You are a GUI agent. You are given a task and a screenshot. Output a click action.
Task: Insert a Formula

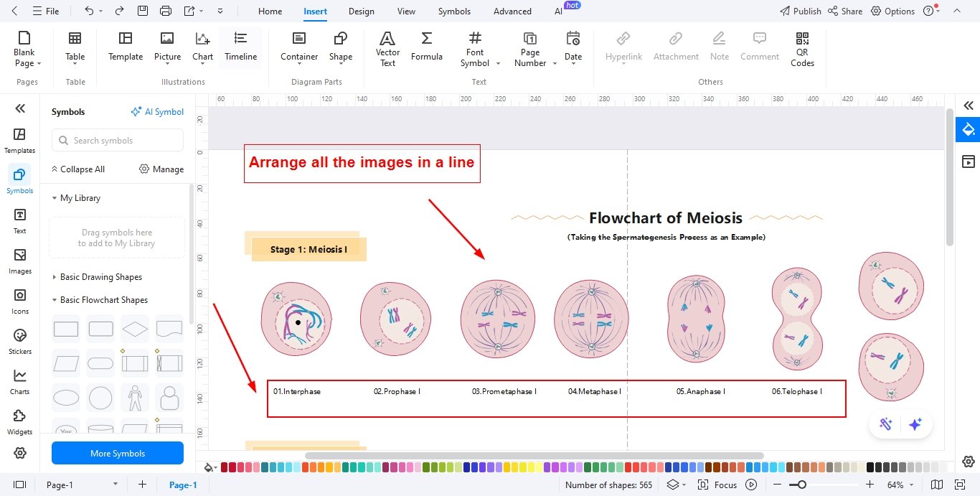tap(427, 47)
